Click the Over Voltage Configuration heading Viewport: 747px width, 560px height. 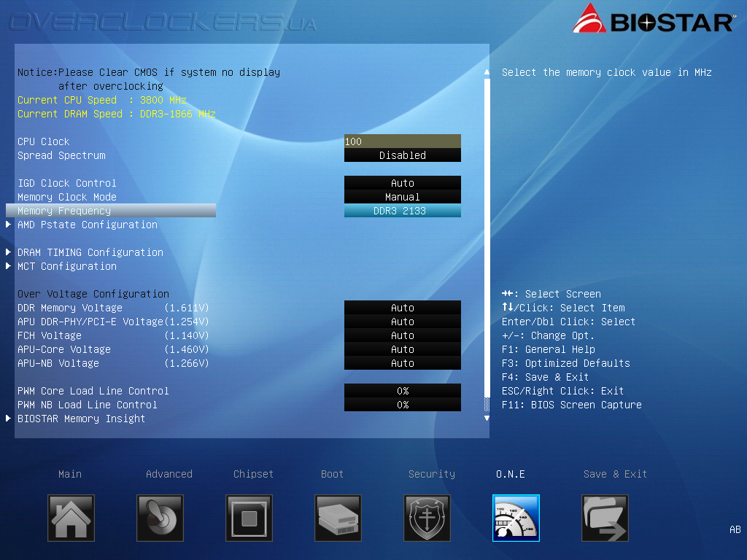(x=93, y=294)
